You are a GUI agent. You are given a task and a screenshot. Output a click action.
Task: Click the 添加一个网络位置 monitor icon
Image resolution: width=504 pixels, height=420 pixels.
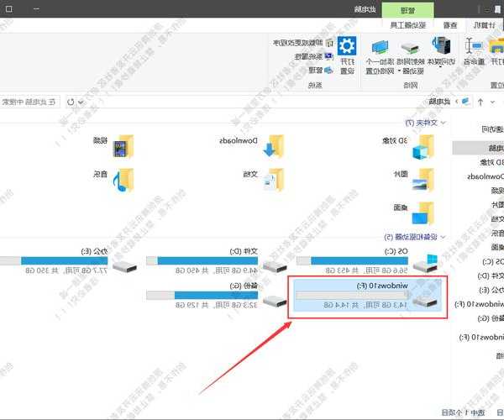380,47
